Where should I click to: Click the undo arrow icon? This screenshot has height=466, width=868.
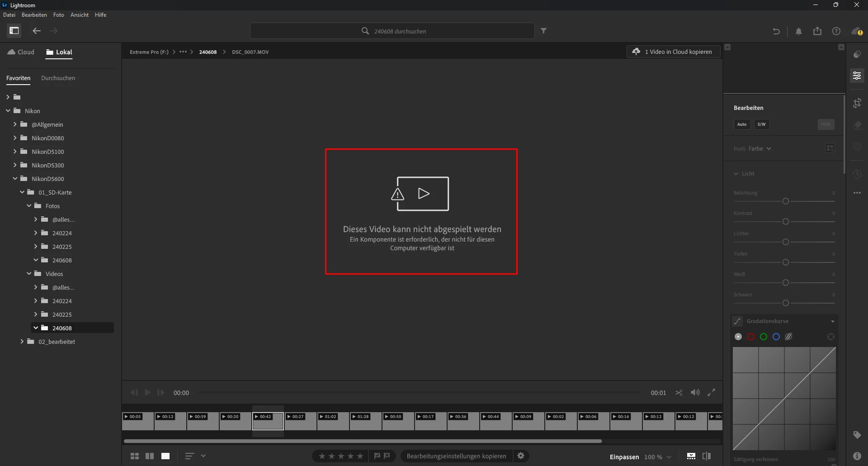point(776,31)
